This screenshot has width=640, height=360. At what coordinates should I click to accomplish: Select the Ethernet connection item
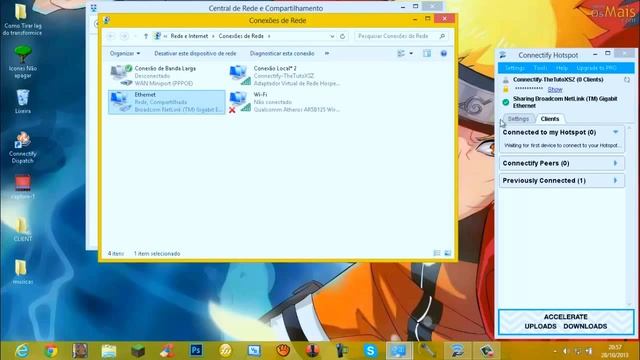coord(167,102)
